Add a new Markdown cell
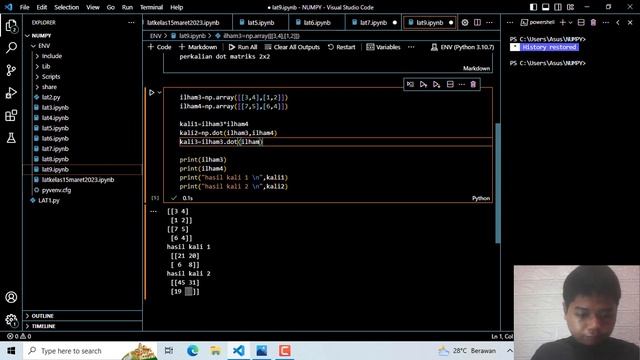 198,47
